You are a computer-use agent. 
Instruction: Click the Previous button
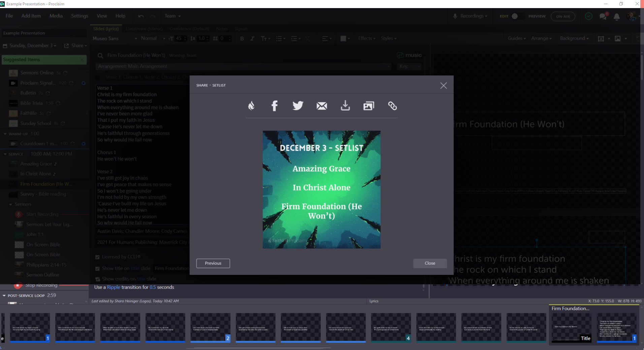[213, 263]
